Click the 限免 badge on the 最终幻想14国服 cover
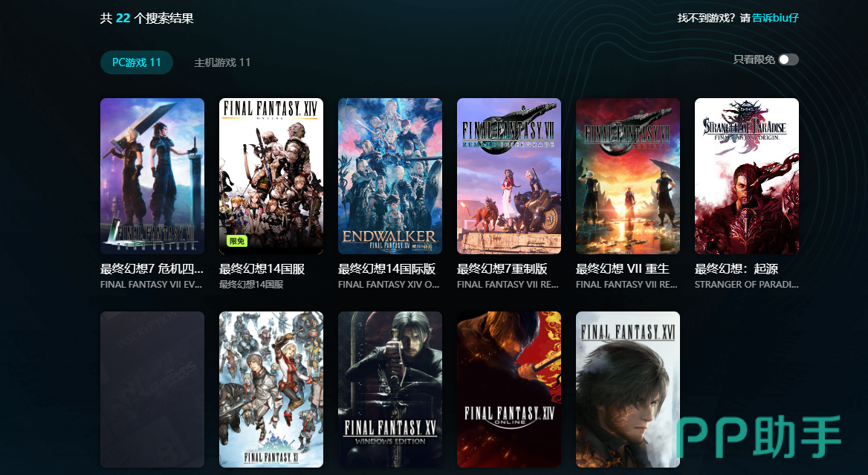The image size is (868, 475). click(x=236, y=241)
